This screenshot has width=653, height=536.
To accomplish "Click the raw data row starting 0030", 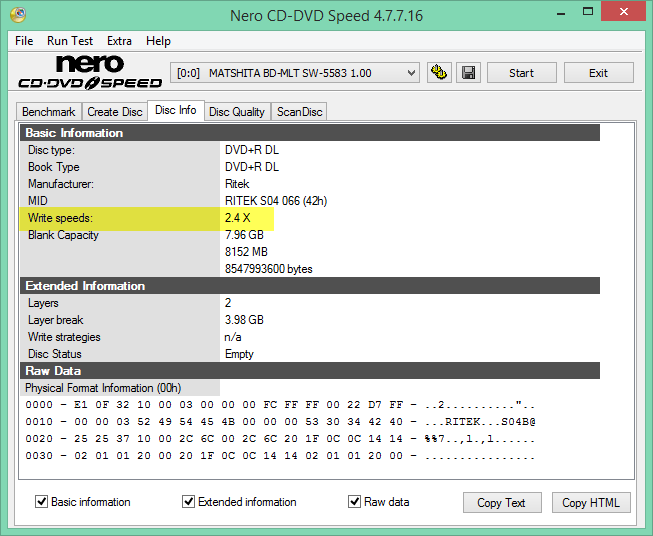I will pos(280,456).
